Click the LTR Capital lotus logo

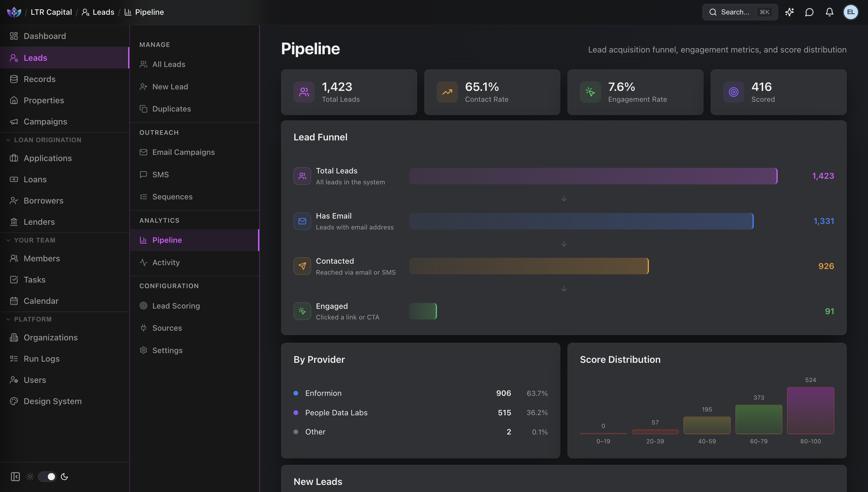tap(14, 12)
